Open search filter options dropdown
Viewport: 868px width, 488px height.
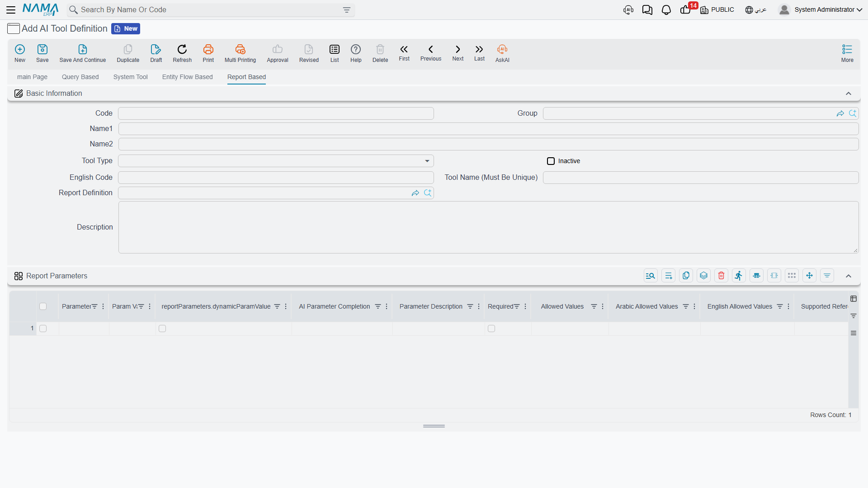(x=347, y=10)
